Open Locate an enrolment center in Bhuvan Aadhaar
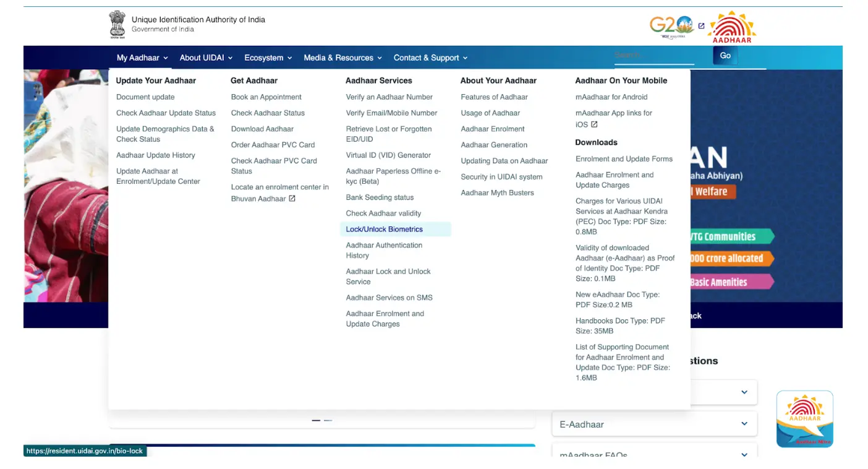Viewport: 868px width, 469px height. 279,192
